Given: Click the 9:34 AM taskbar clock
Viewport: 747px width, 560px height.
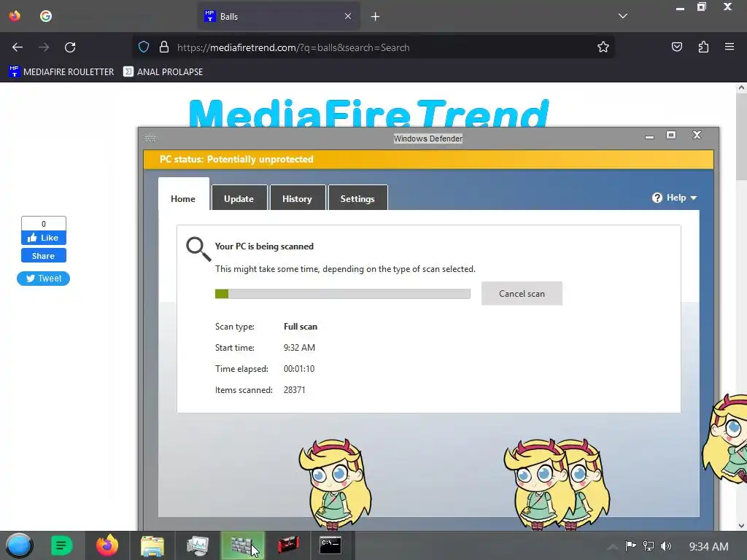Looking at the screenshot, I should click(709, 547).
